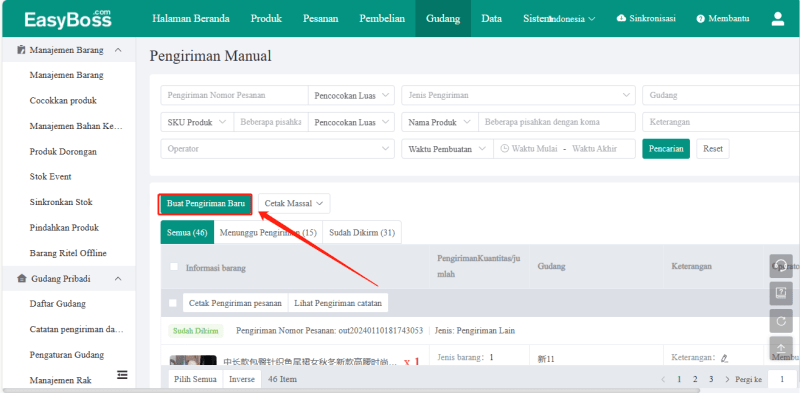Click the floating refresh icon
This screenshot has height=393, width=800.
click(781, 321)
